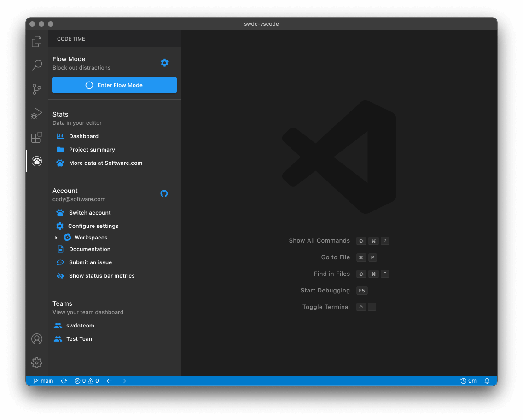This screenshot has width=523, height=420.
Task: Select the Code Time paw icon
Action: tap(37, 161)
